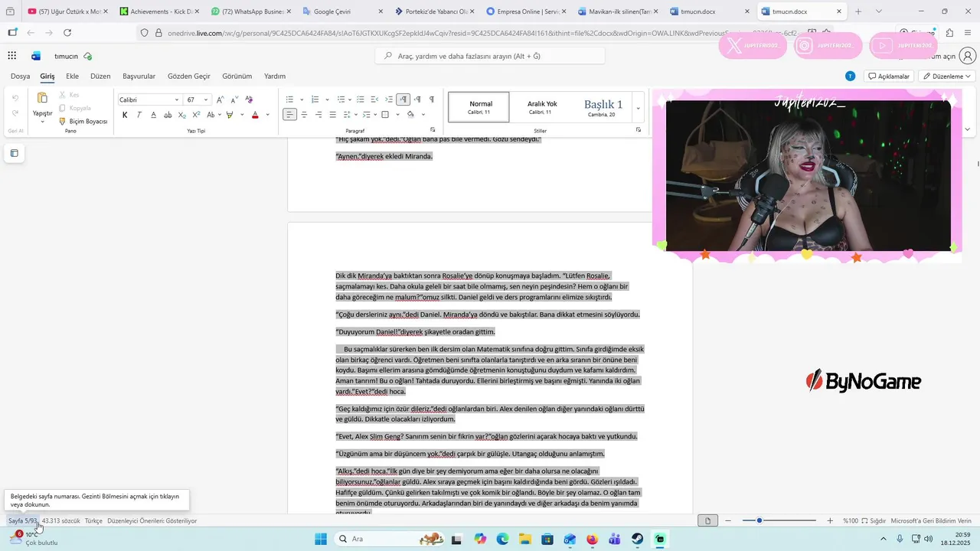
Task: Click the font color red swatch
Action: [x=255, y=115]
